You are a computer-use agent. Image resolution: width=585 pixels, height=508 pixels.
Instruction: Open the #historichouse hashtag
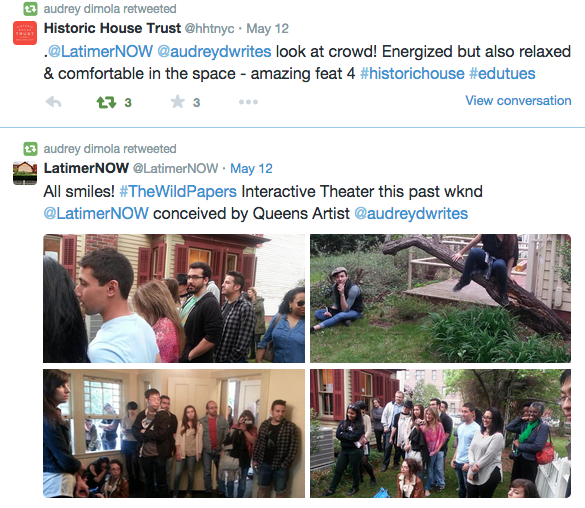[412, 73]
